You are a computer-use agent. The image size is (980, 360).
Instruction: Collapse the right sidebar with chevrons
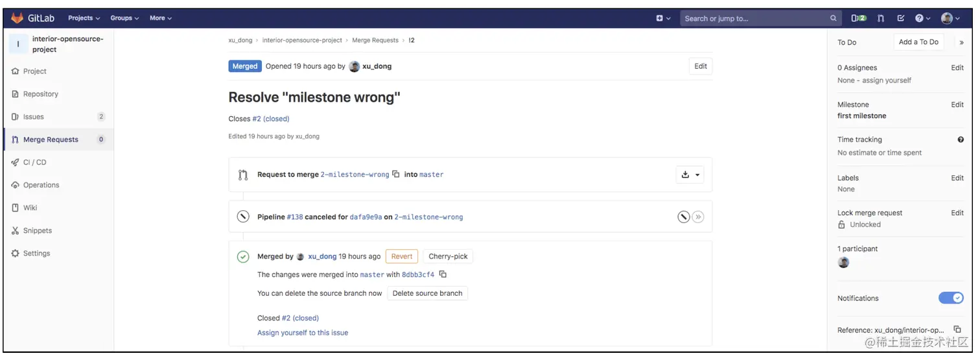coord(961,42)
